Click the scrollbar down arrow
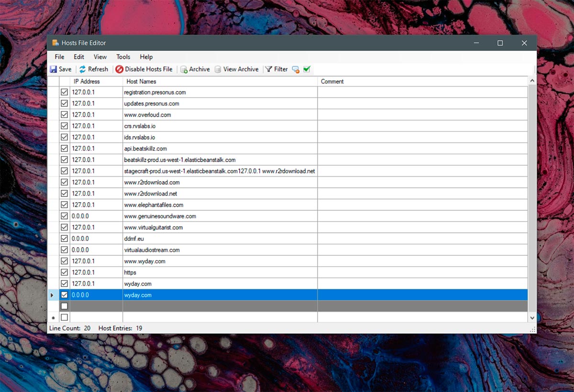This screenshot has height=392, width=574. (x=532, y=318)
